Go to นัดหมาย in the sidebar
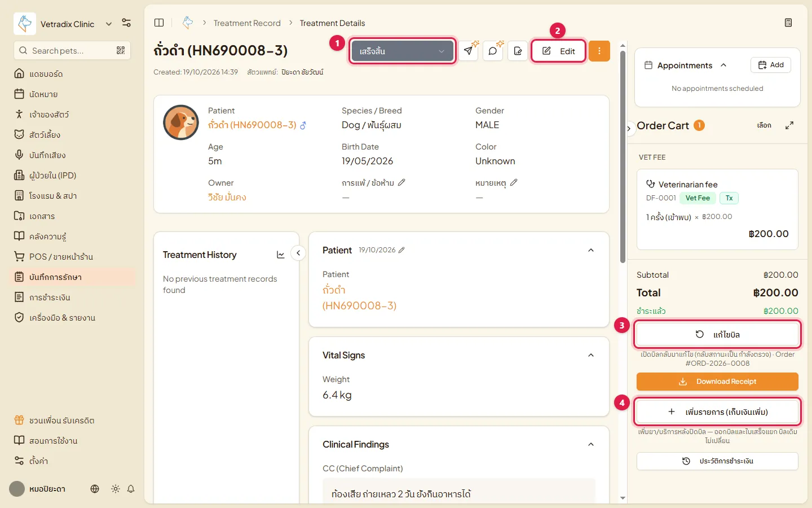Image resolution: width=812 pixels, height=508 pixels. point(72,94)
